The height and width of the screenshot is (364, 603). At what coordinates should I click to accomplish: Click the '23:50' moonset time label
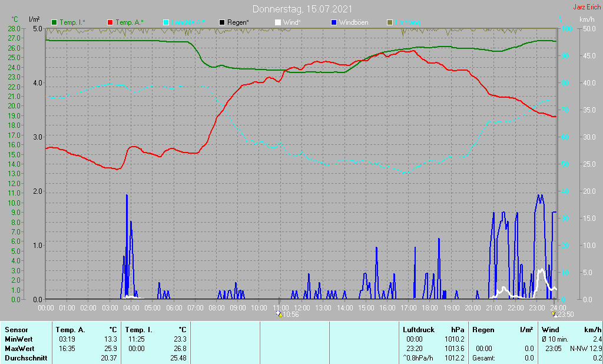point(566,315)
